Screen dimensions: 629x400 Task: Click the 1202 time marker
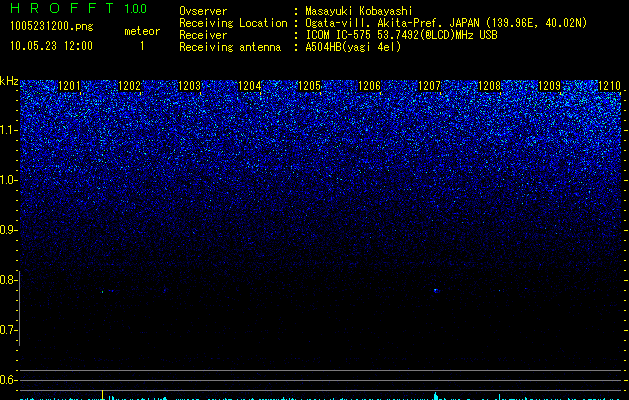[130, 86]
